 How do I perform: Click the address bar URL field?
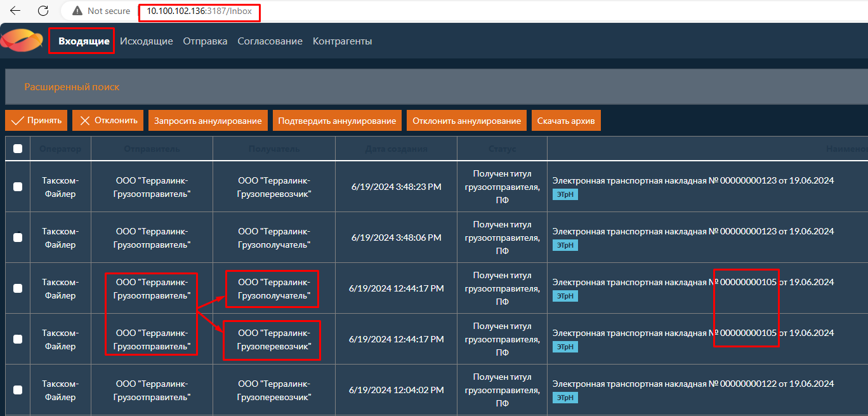point(199,11)
